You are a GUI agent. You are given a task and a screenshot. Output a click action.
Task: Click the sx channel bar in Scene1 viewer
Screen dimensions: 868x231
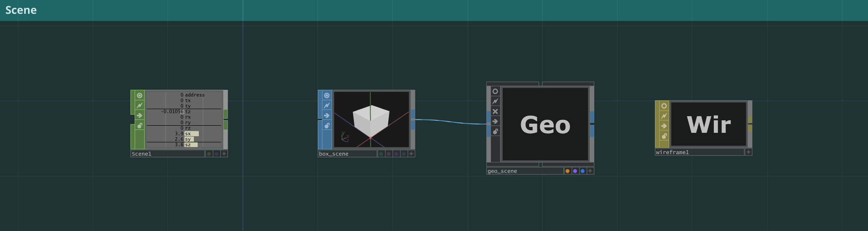[x=191, y=134]
